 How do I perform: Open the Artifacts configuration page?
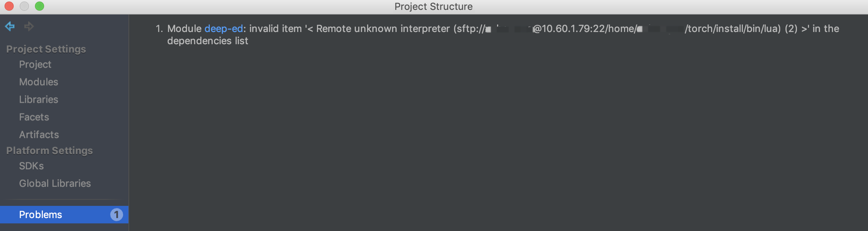point(39,134)
